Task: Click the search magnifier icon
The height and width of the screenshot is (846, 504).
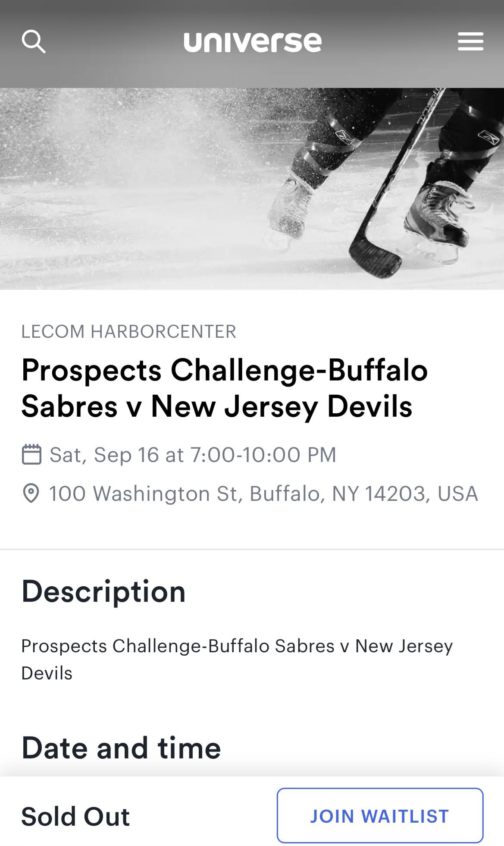Action: click(x=34, y=41)
